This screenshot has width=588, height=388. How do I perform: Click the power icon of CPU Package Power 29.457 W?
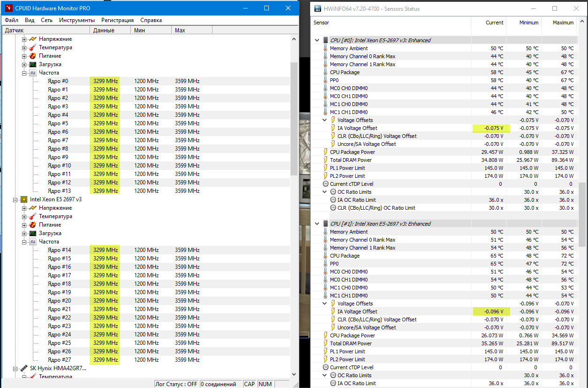coord(326,152)
